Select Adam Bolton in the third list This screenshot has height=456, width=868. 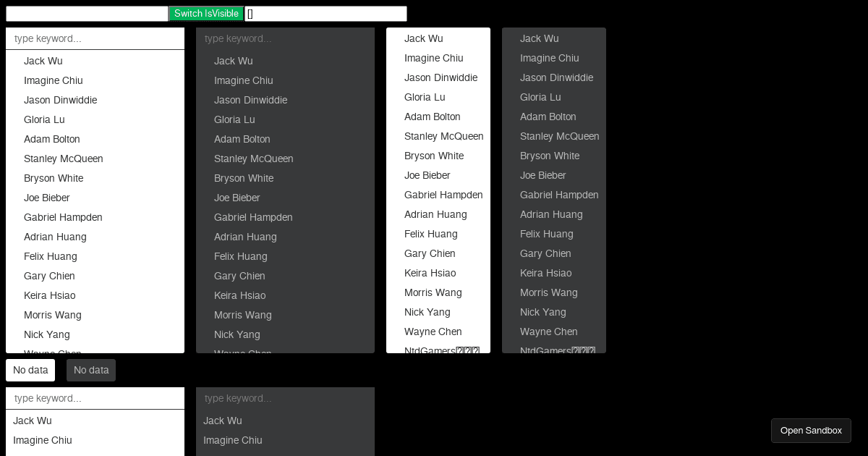[x=432, y=117]
